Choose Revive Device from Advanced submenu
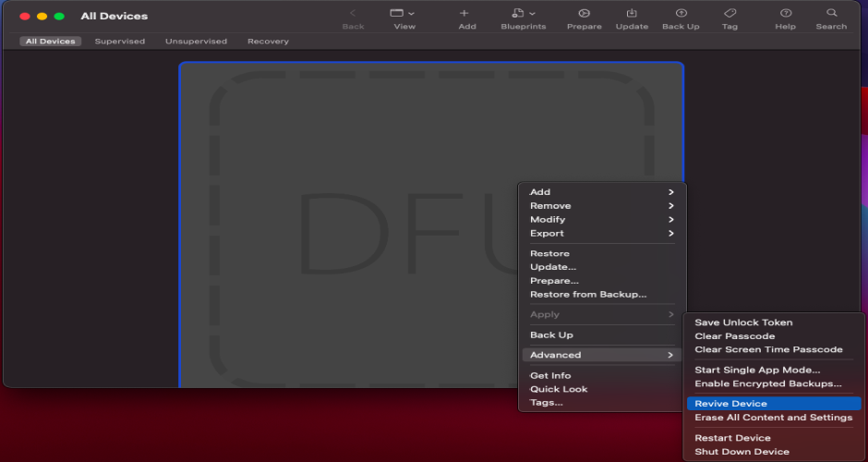 730,404
